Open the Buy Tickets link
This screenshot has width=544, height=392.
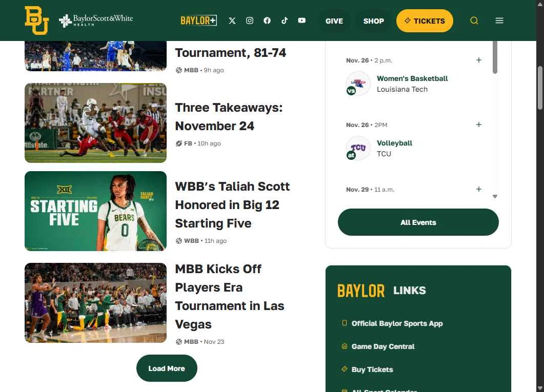pos(372,369)
